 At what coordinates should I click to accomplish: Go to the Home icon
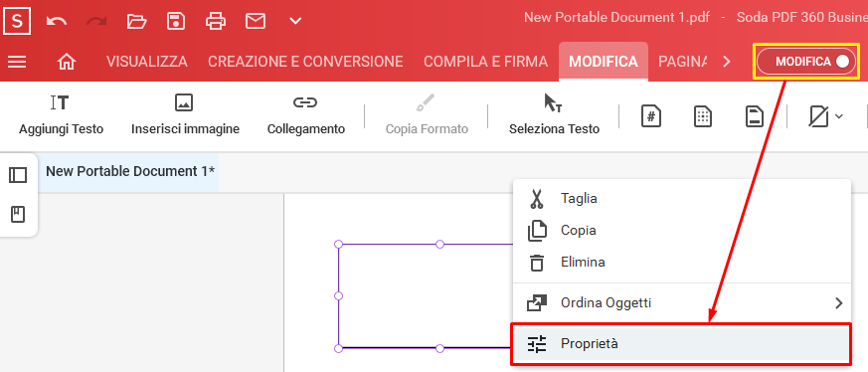pyautogui.click(x=67, y=62)
